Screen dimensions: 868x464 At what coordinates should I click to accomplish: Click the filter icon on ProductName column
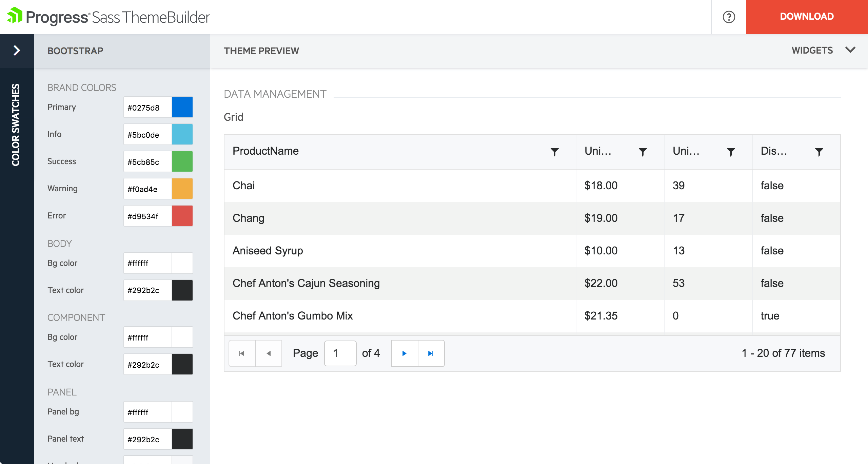click(554, 152)
